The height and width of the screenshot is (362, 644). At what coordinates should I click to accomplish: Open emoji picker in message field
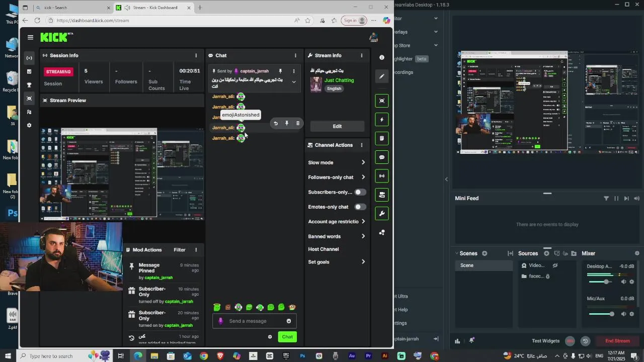tap(289, 321)
